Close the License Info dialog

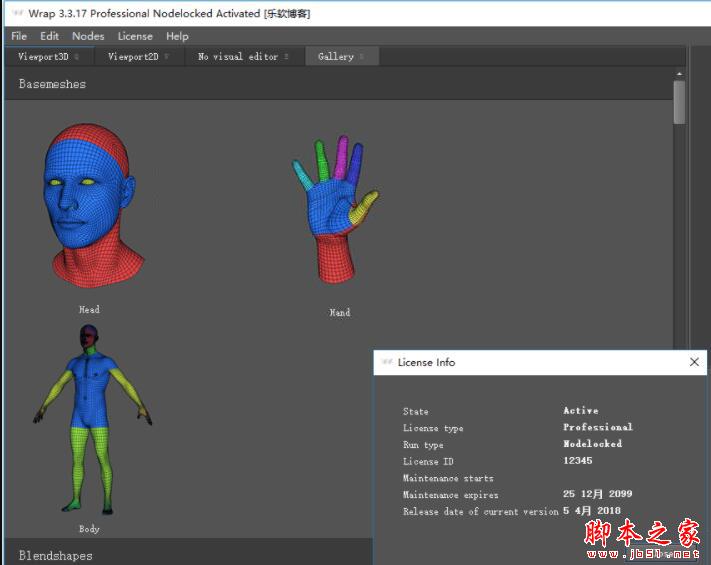pos(694,362)
